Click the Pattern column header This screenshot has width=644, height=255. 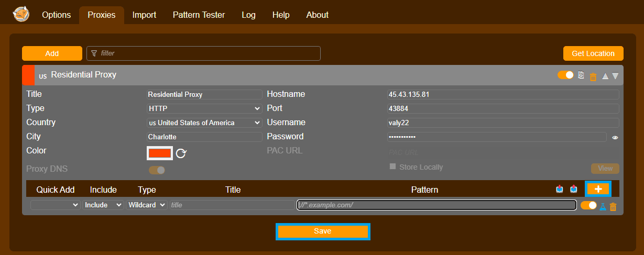(x=424, y=190)
